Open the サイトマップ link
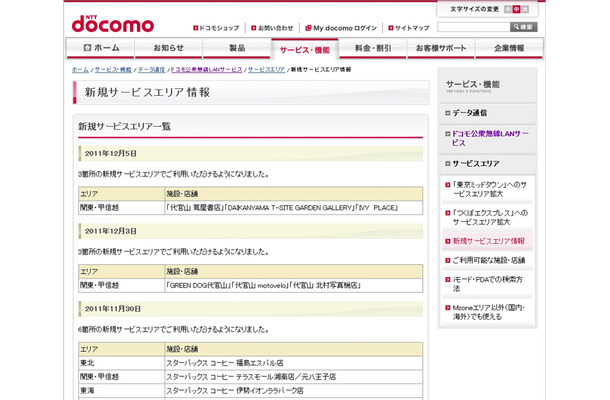This screenshot has width=610, height=400. coord(409,28)
